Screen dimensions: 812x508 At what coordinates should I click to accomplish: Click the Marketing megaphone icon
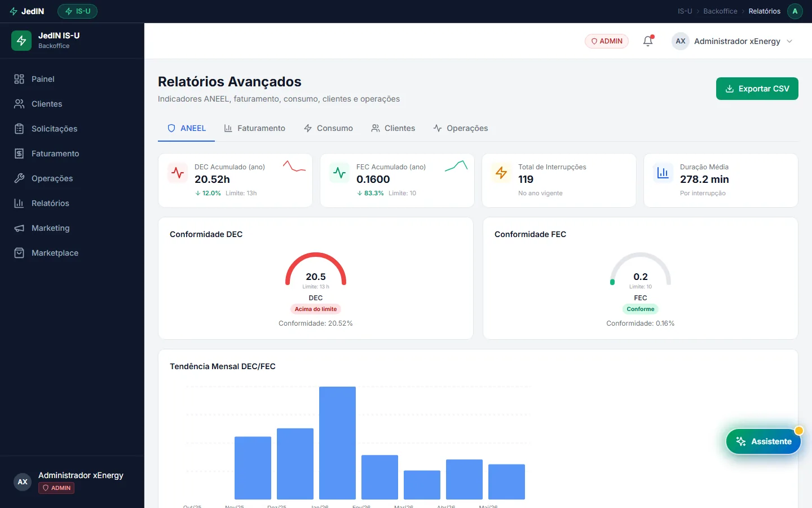[x=19, y=228]
